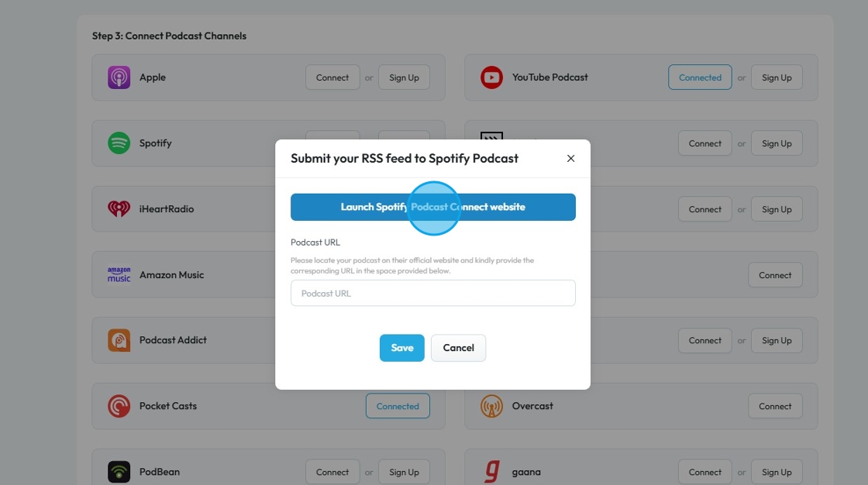Click the Spotify logo icon

pos(119,143)
